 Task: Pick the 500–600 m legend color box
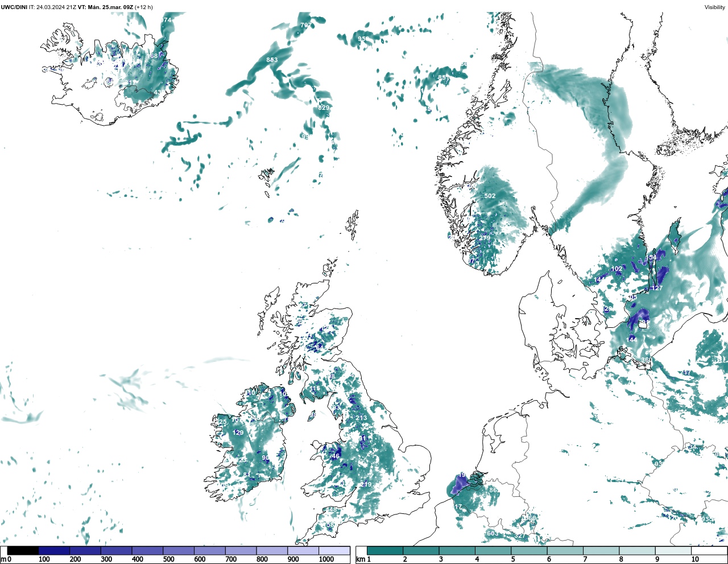click(x=179, y=550)
